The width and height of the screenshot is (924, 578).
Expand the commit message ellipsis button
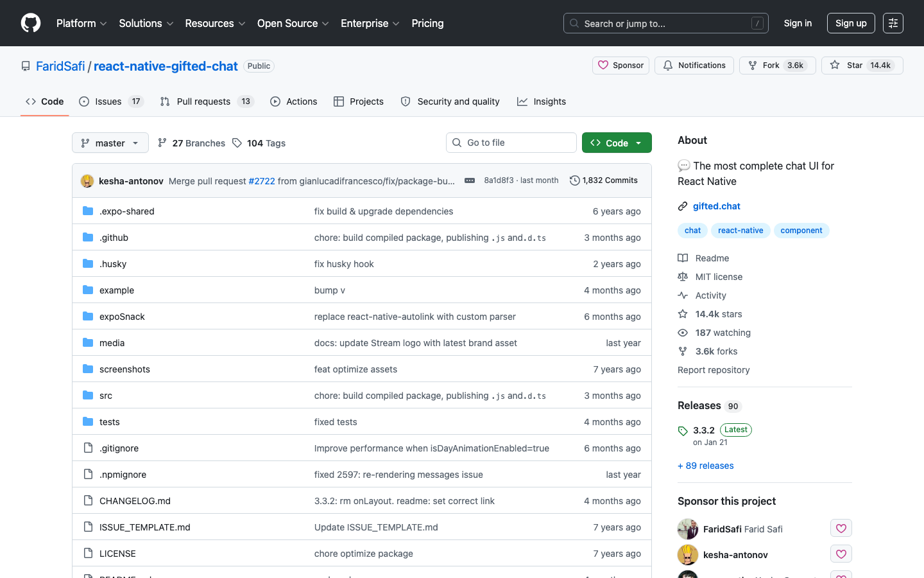[470, 180]
